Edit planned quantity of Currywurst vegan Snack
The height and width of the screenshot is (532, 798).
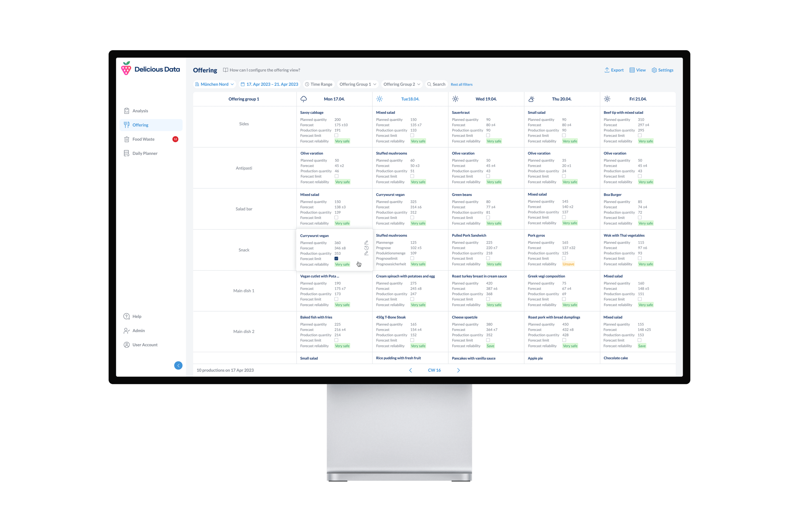(366, 243)
